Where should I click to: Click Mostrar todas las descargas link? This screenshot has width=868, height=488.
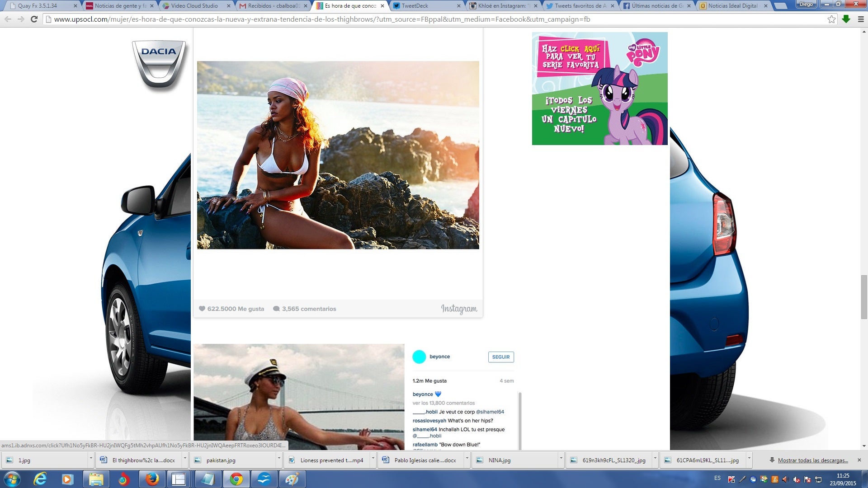(812, 460)
